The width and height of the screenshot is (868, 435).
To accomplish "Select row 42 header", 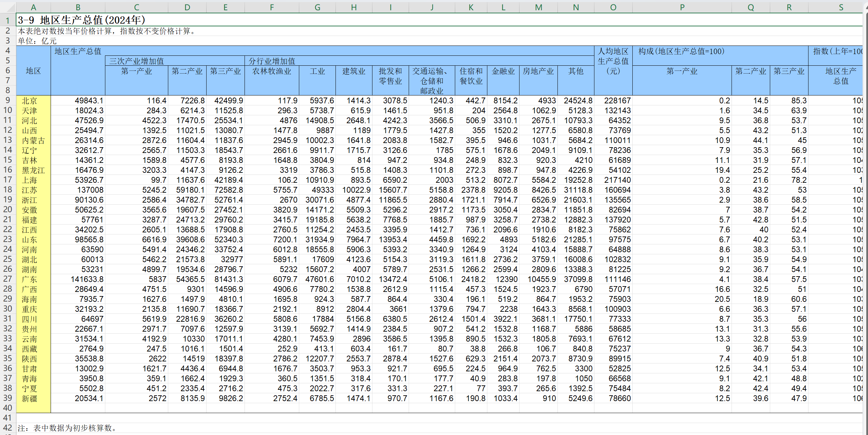I will pyautogui.click(x=8, y=428).
